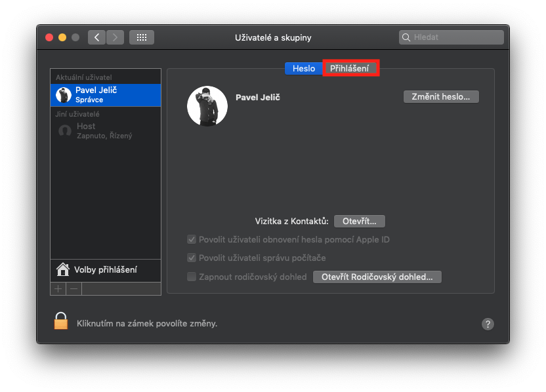Click the Hledat search field
The height and width of the screenshot is (392, 546).
451,37
